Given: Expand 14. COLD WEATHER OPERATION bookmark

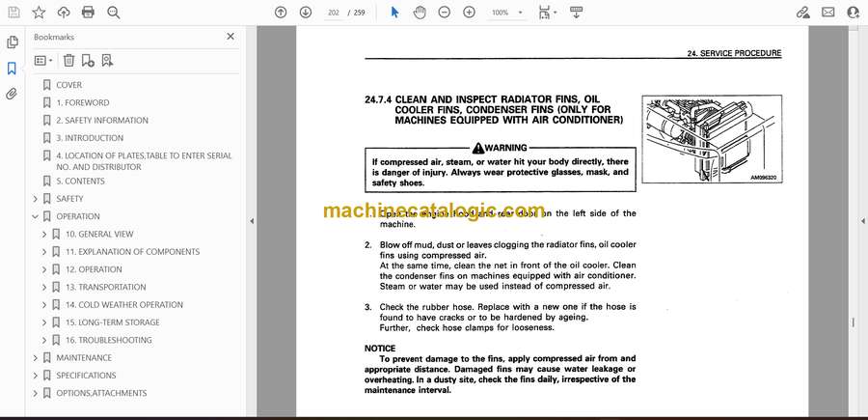Looking at the screenshot, I should (x=44, y=305).
